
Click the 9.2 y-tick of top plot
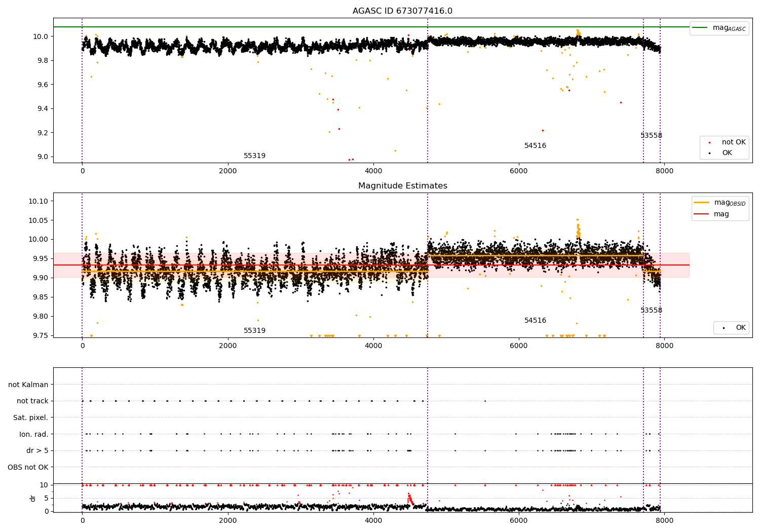click(x=43, y=133)
